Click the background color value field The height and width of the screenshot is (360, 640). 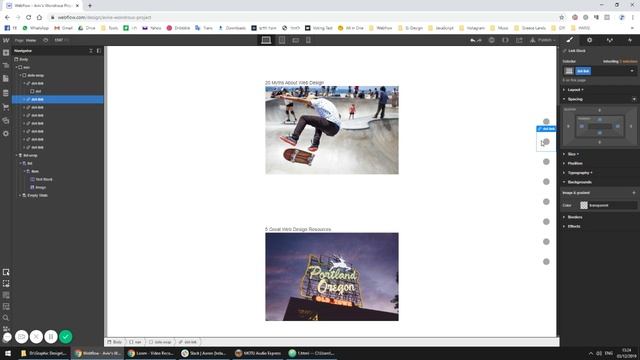tap(612, 205)
